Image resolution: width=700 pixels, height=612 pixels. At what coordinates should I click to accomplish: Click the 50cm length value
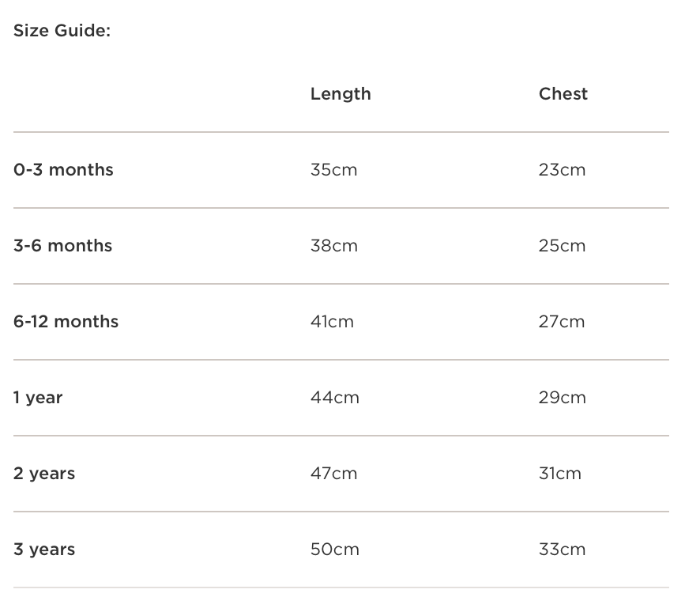(x=335, y=550)
